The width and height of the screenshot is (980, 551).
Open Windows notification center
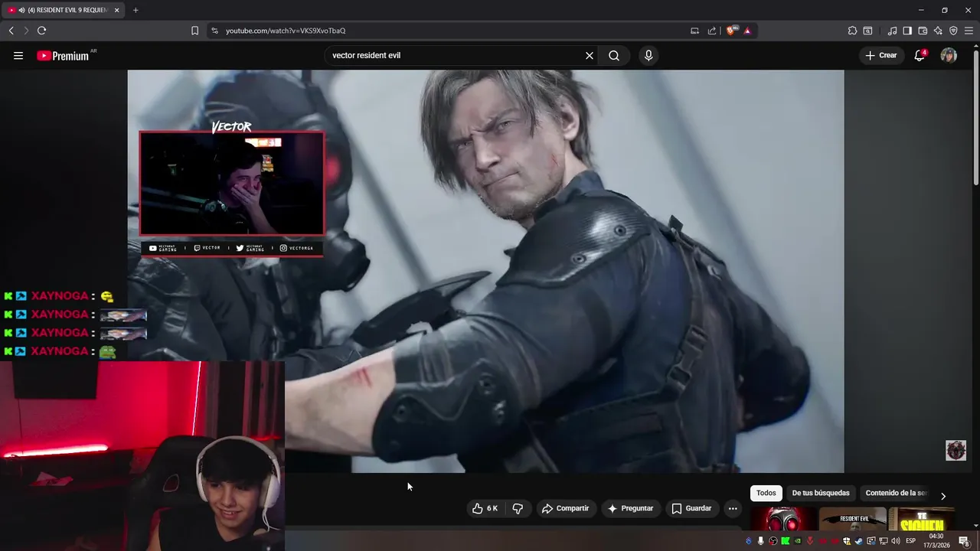964,541
